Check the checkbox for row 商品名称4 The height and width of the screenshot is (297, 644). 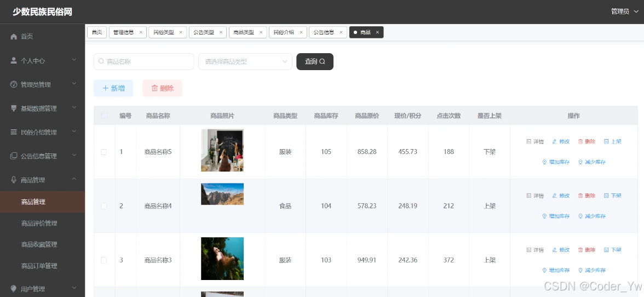point(104,206)
